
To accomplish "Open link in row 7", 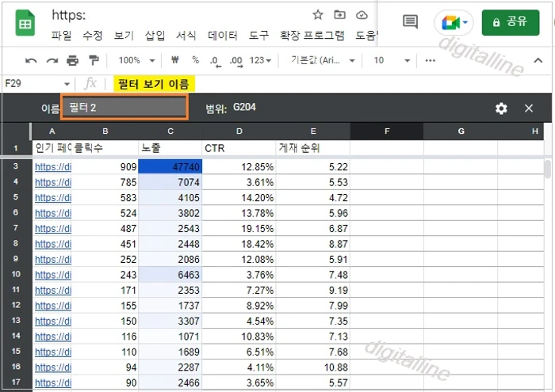I will [53, 228].
